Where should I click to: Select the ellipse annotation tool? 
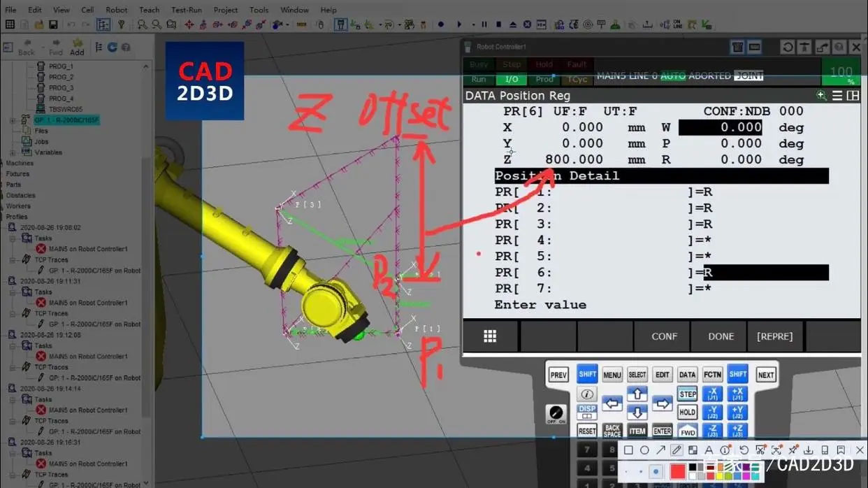pyautogui.click(x=644, y=450)
